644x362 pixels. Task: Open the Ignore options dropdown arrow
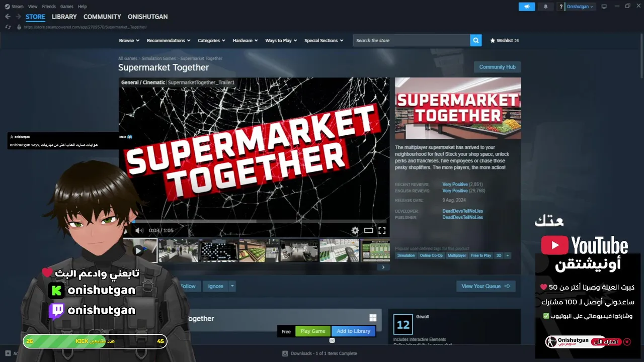coord(232,286)
